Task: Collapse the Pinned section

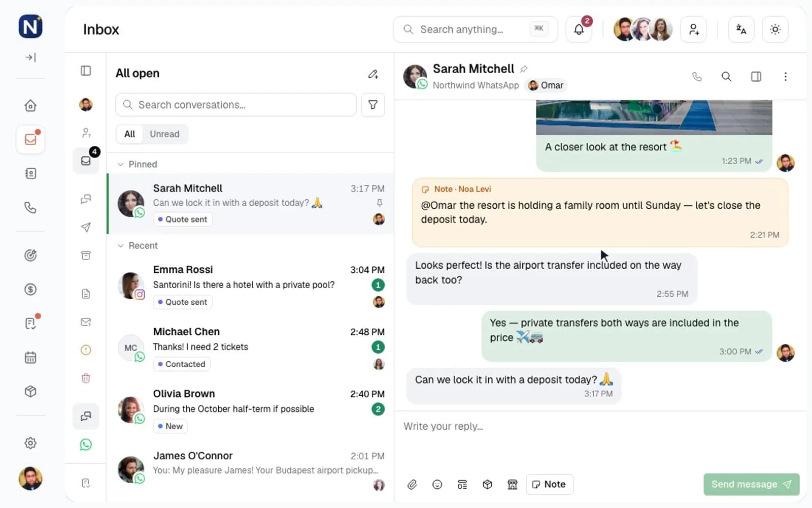Action: click(x=137, y=164)
